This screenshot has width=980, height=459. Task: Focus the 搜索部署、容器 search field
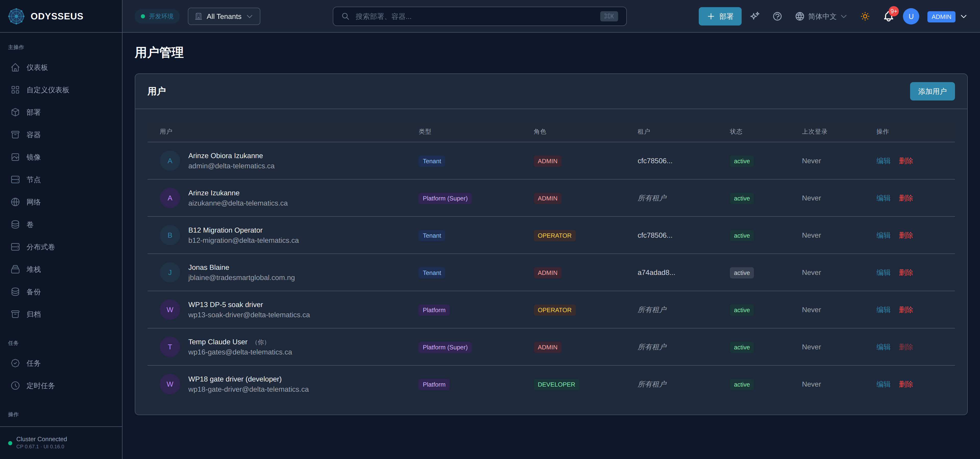click(479, 16)
